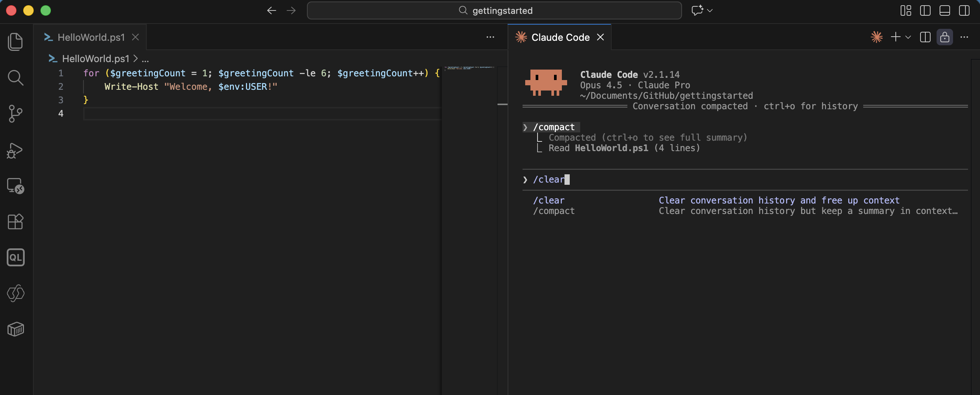Open the Remote Explorer view
Viewport: 980px width, 395px height.
tap(15, 186)
